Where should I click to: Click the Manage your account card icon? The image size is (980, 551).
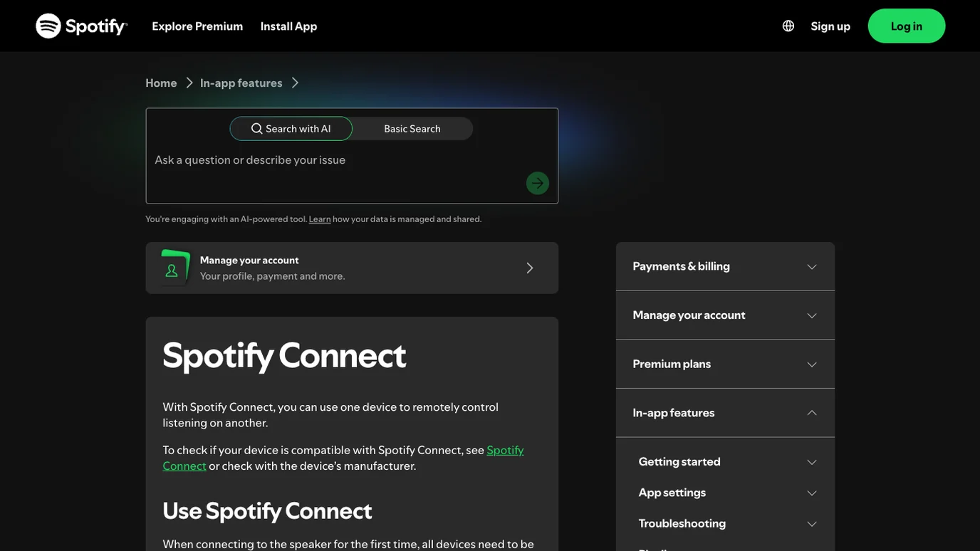click(174, 268)
